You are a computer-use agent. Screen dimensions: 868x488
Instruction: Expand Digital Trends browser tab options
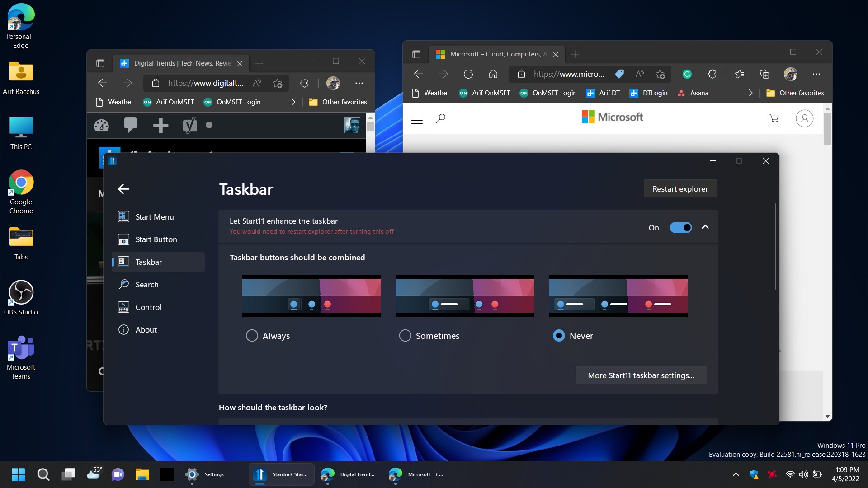[x=99, y=62]
